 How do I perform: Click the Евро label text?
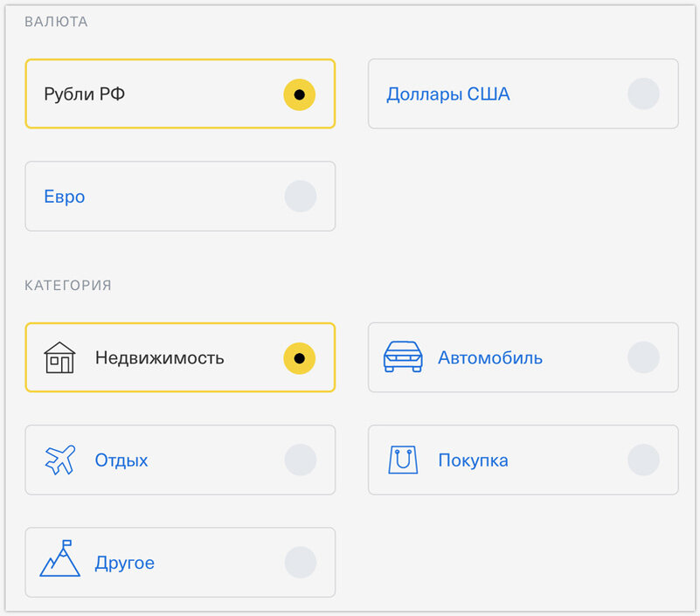click(65, 197)
